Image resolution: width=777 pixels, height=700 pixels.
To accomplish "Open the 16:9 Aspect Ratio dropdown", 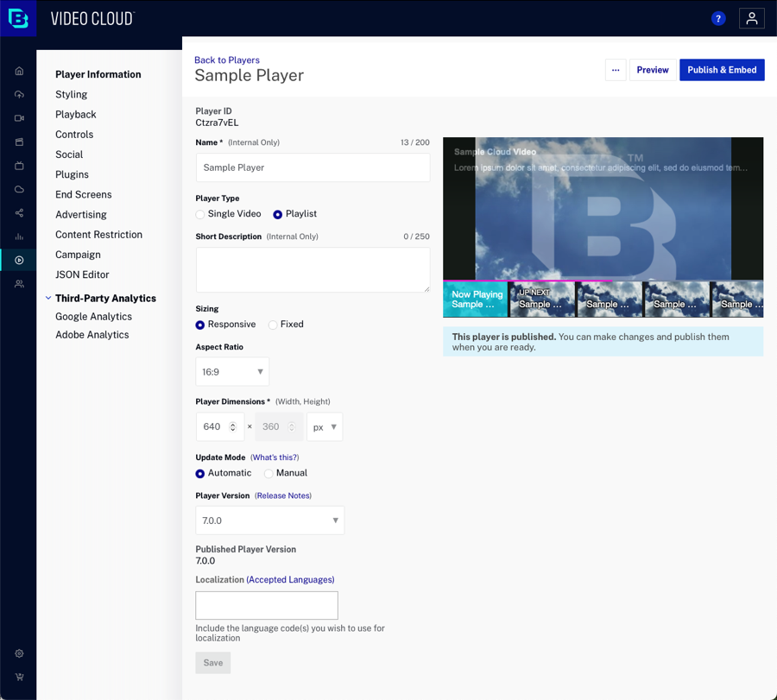I will (x=232, y=372).
